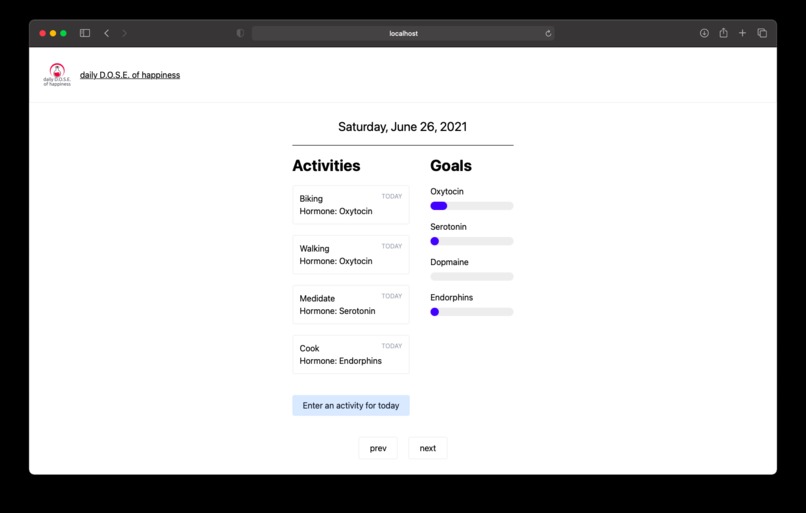The height and width of the screenshot is (513, 806).
Task: Click Hormone: Endorphins text in Cook card
Action: pos(340,361)
